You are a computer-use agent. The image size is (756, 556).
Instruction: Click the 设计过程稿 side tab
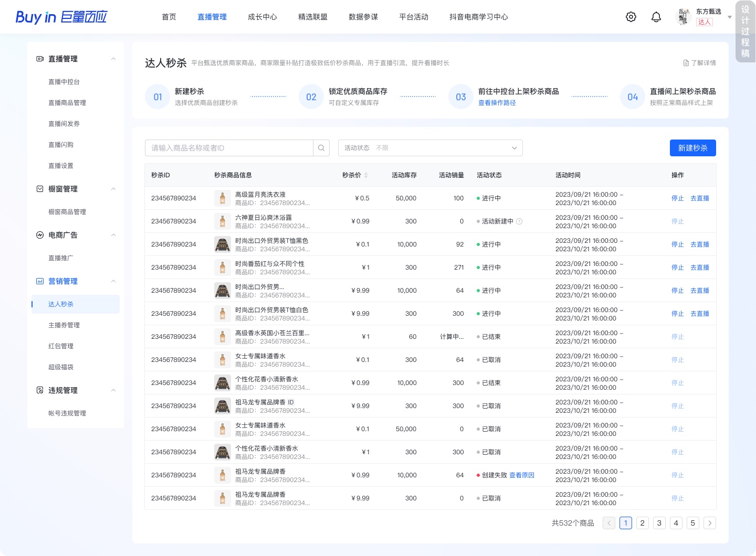point(745,31)
